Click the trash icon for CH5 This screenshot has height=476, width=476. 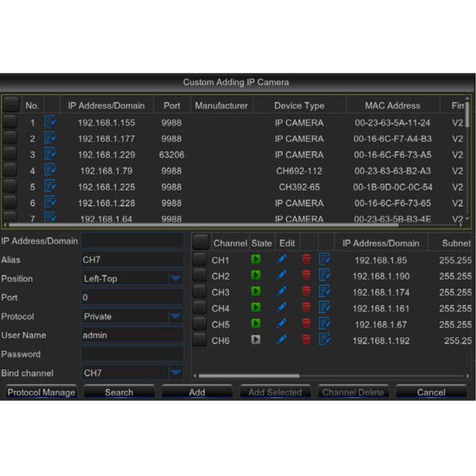[306, 324]
